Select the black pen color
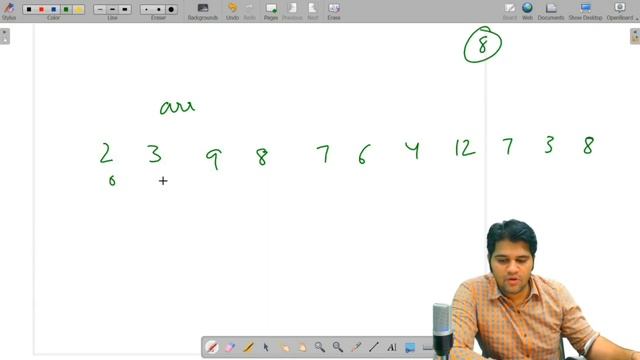 [29, 9]
